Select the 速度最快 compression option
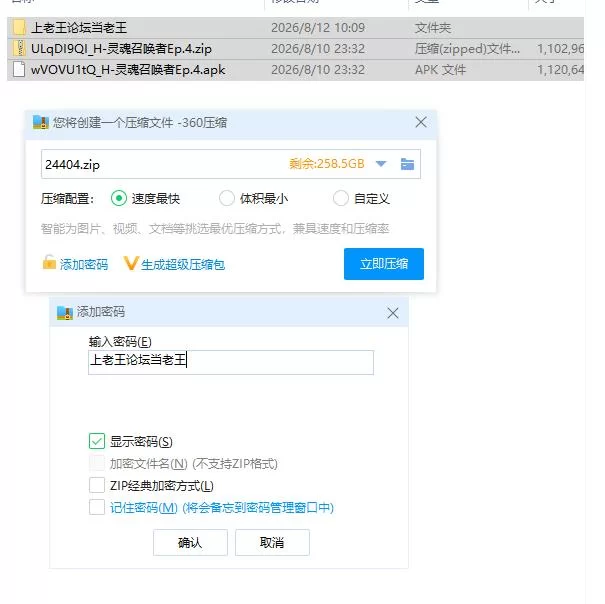This screenshot has width=605, height=604. coord(118,198)
